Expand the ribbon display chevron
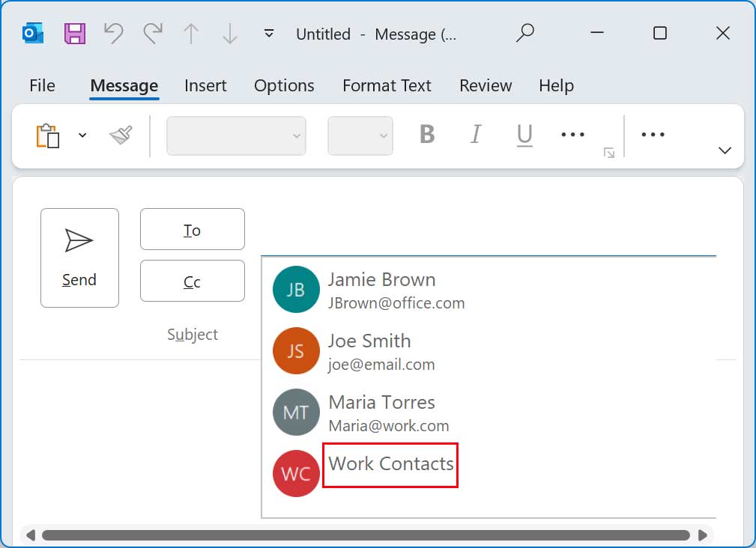This screenshot has width=756, height=548. pyautogui.click(x=724, y=150)
